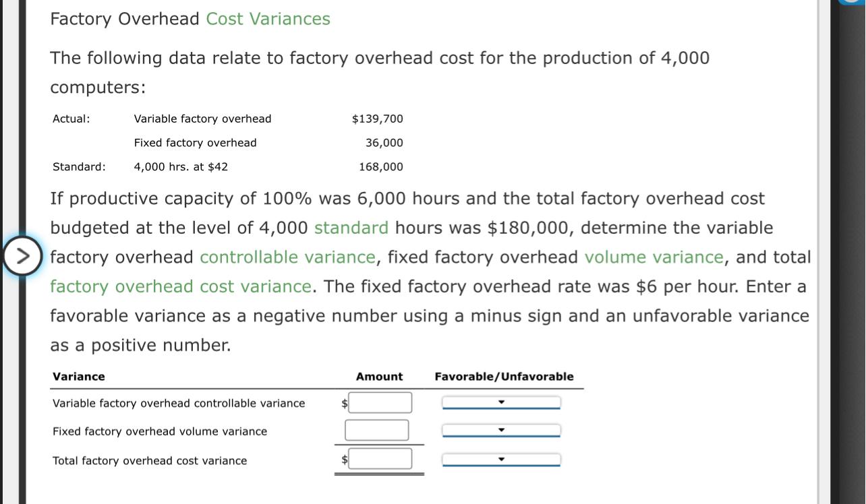Expand the collapsed left panel with chevron button

(x=22, y=255)
